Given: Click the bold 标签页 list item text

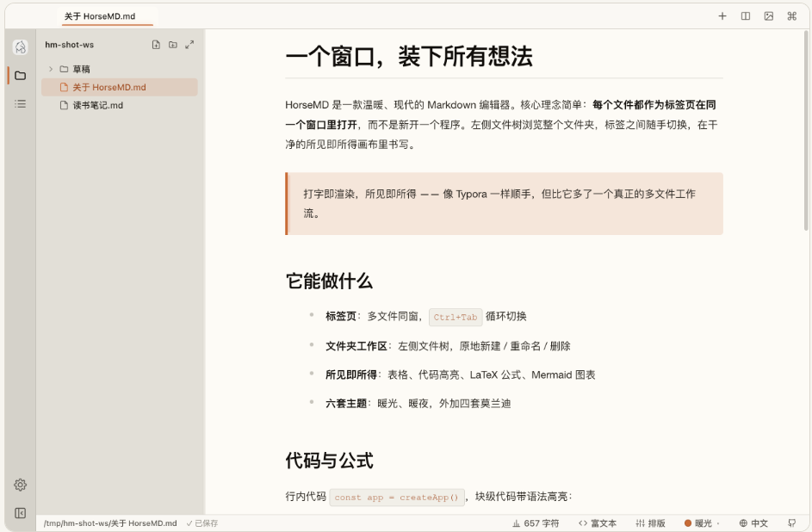Looking at the screenshot, I should click(341, 316).
